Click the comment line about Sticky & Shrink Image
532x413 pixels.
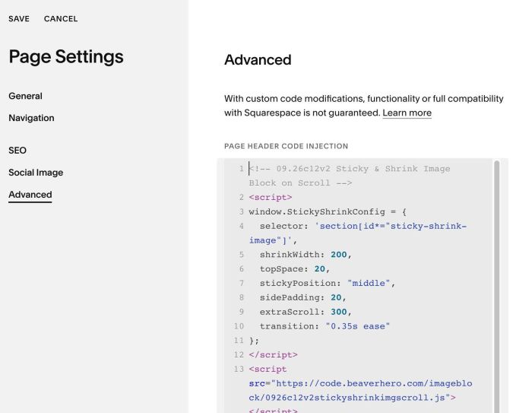click(x=350, y=176)
